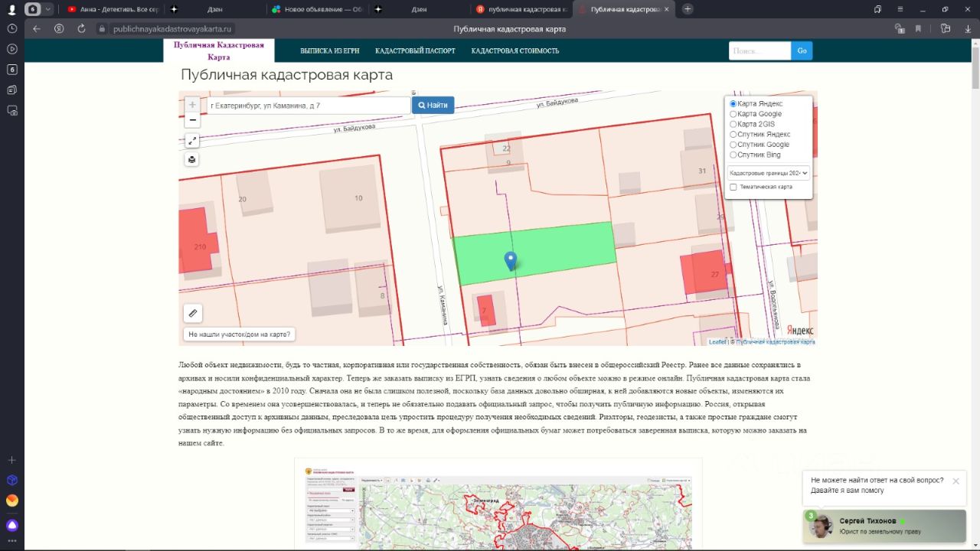The height and width of the screenshot is (551, 980).
Task: Open the Выписка из ЕГРН menu item
Action: point(329,51)
